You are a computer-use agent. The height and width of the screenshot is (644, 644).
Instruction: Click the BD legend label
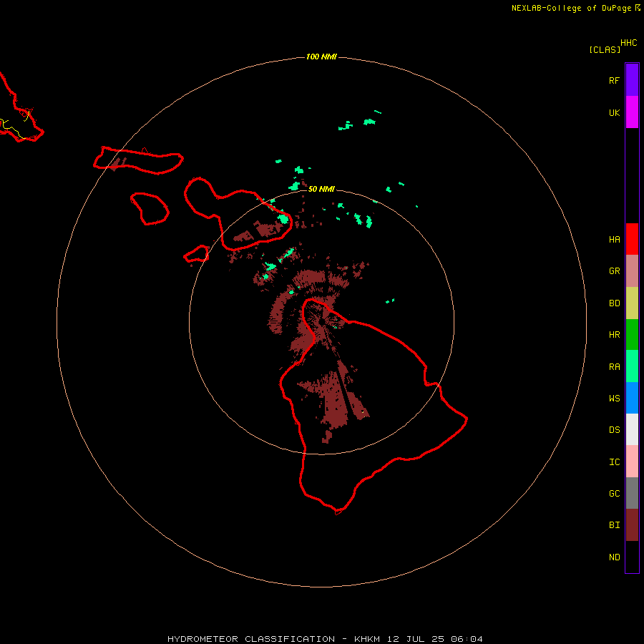click(614, 303)
